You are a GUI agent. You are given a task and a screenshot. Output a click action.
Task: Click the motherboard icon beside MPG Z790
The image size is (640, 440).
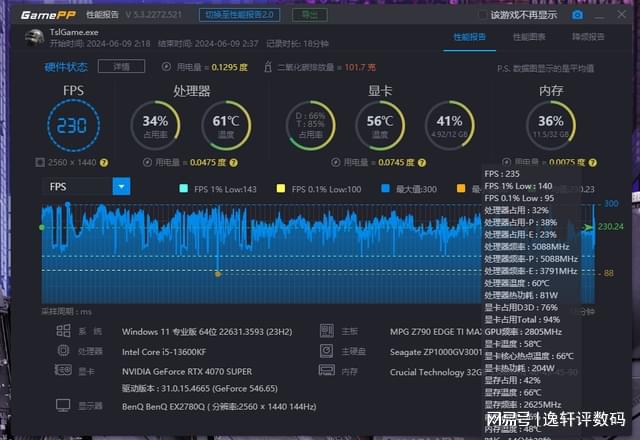click(x=327, y=331)
